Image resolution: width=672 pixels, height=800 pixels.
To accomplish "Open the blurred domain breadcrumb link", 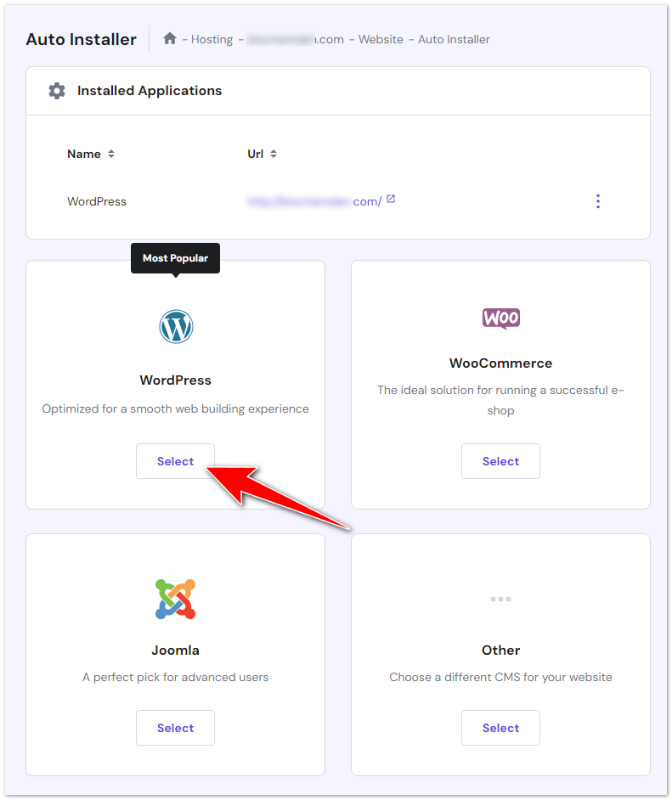I will tap(296, 39).
